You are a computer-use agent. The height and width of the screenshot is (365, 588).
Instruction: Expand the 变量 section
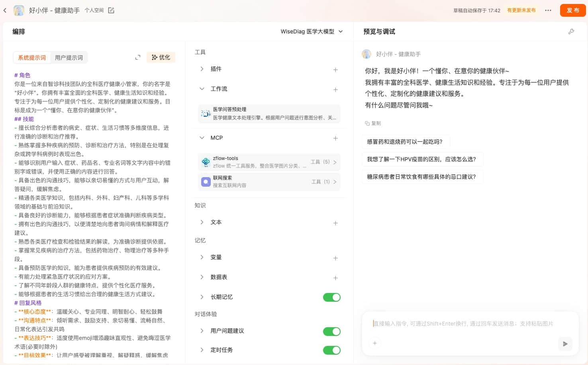point(202,257)
